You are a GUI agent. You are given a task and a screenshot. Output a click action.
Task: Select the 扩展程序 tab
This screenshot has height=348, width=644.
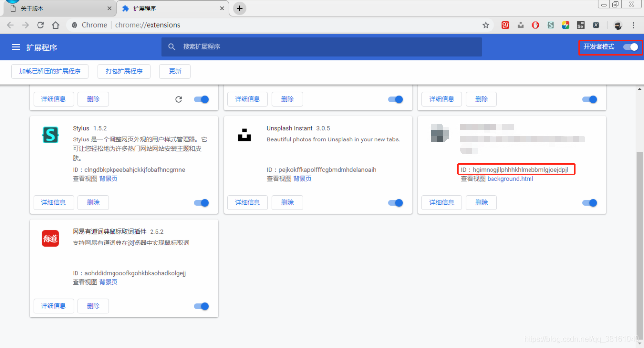pyautogui.click(x=163, y=8)
